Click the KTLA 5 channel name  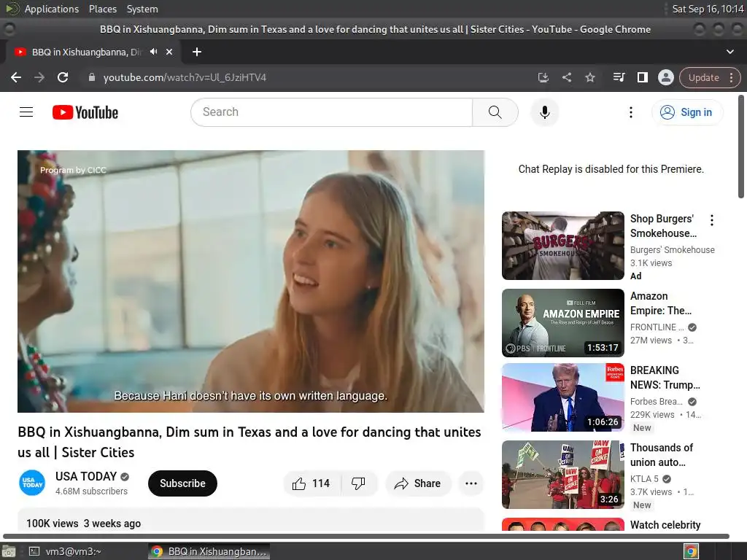[x=644, y=479]
